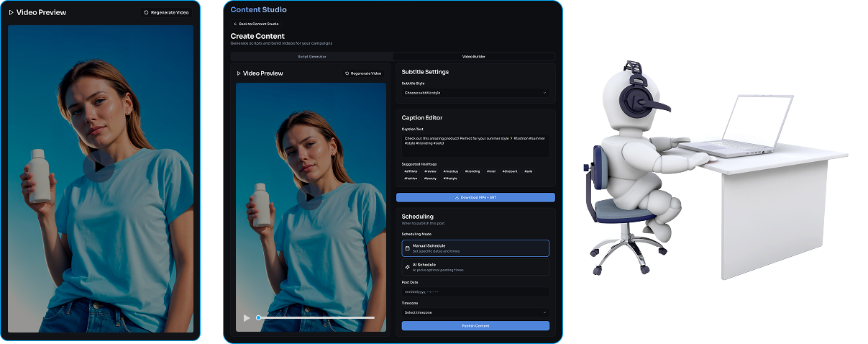Click the download icon on Download MP4 + SRT
868x344 pixels.
coord(457,197)
